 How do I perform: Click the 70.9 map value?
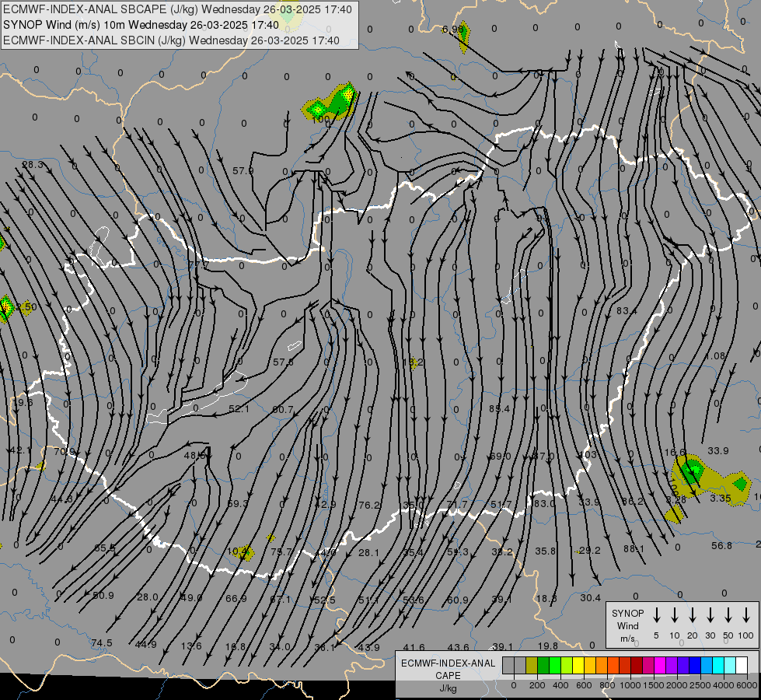click(64, 451)
